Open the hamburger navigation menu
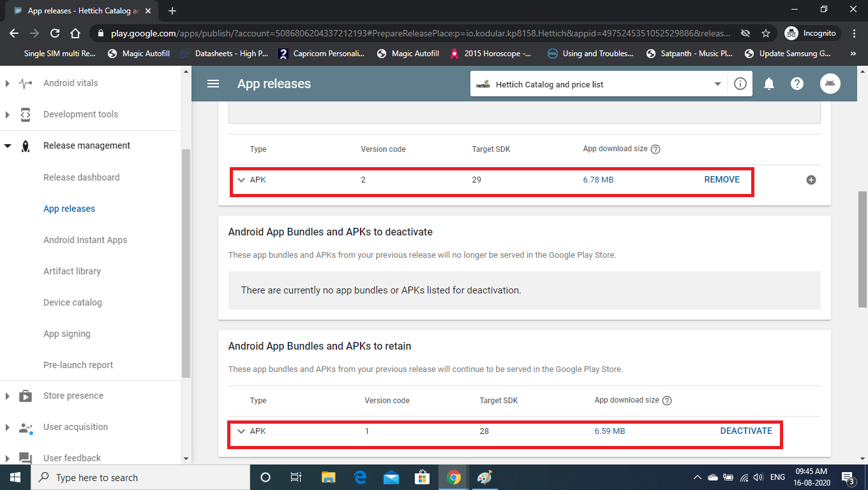Viewport: 868px width, 490px height. coord(213,84)
